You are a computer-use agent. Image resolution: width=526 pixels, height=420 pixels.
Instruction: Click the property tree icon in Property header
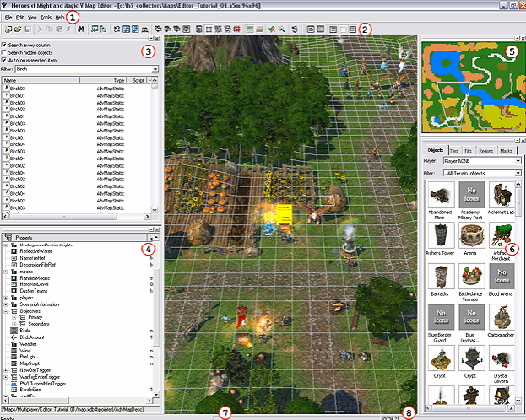point(8,238)
